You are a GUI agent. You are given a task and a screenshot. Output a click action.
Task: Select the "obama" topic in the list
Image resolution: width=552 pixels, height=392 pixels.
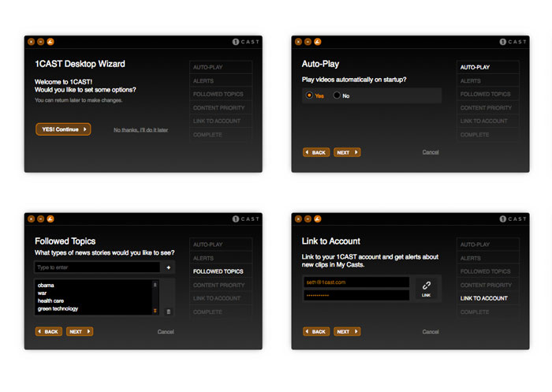pos(46,286)
